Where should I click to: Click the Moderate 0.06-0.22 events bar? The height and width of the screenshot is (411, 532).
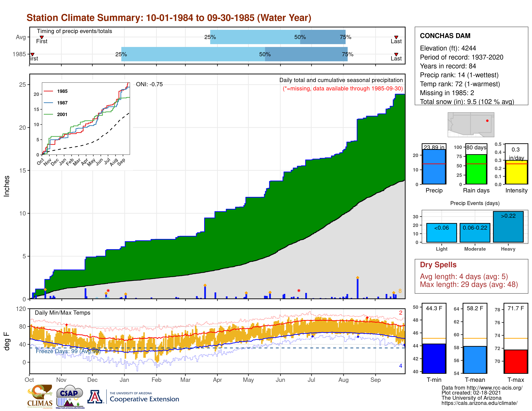pyautogui.click(x=475, y=233)
